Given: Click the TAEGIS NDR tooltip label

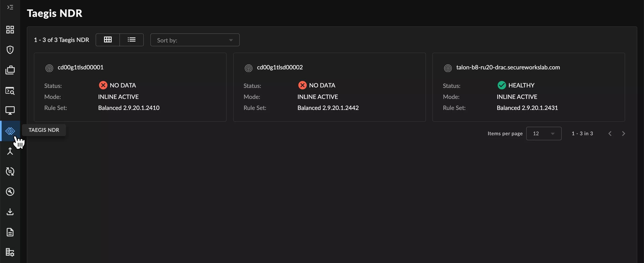Looking at the screenshot, I should [44, 130].
